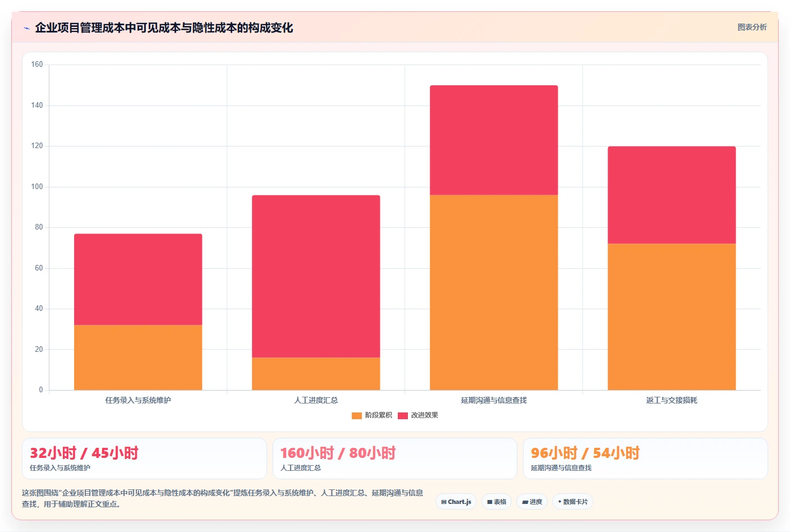Click the x-axis label 延期沟通与信息查找
Viewport: 790px width, 532px height.
pyautogui.click(x=494, y=400)
